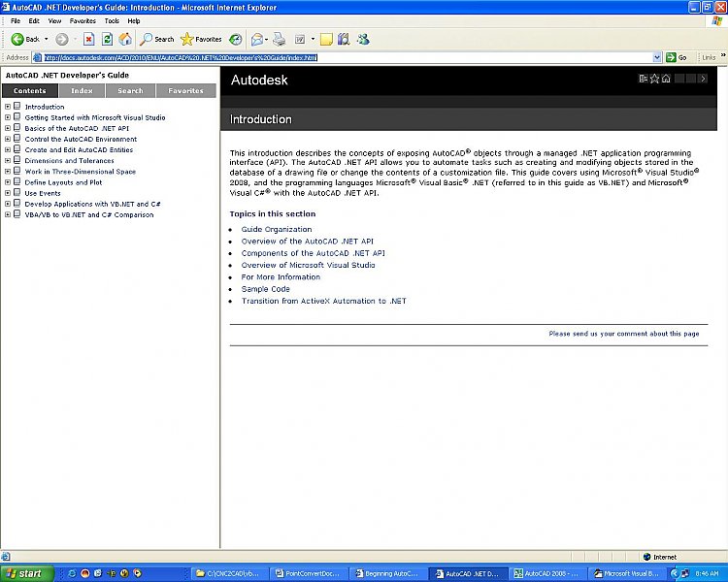
Task: Expand the Introduction tree node
Action: click(8, 107)
